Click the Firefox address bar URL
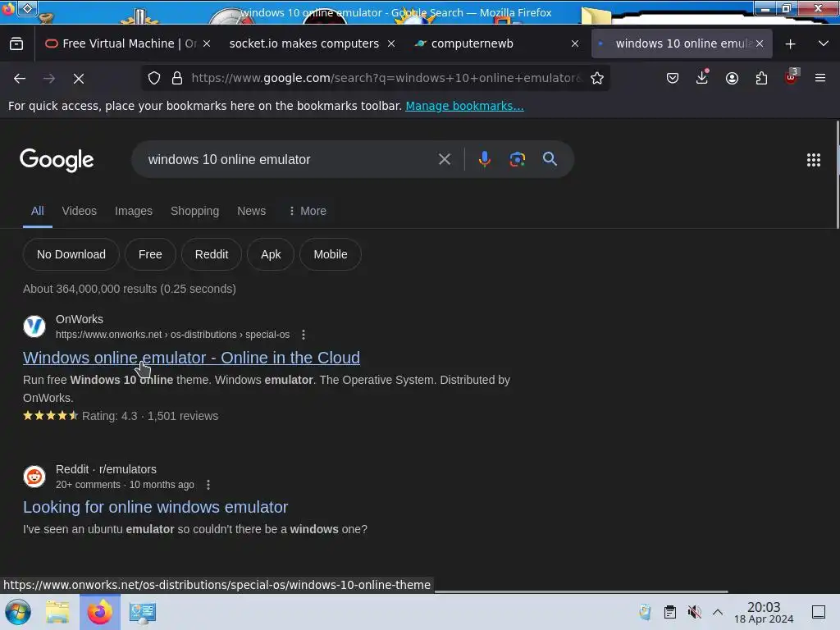840x630 pixels. [x=386, y=78]
